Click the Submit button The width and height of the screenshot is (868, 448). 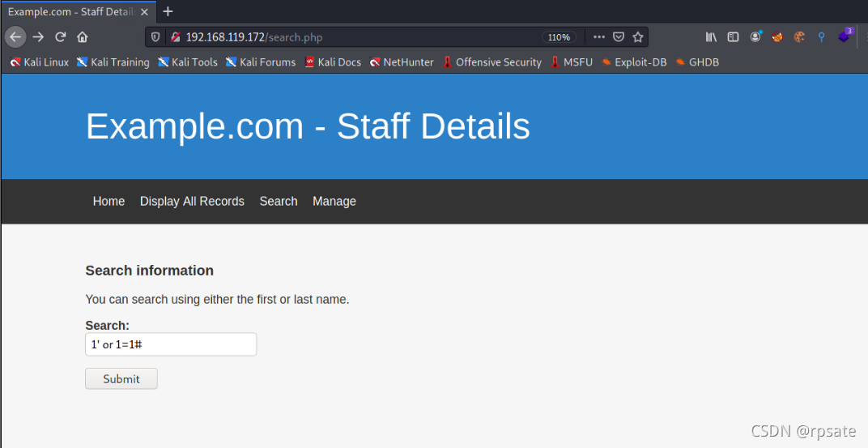[121, 379]
